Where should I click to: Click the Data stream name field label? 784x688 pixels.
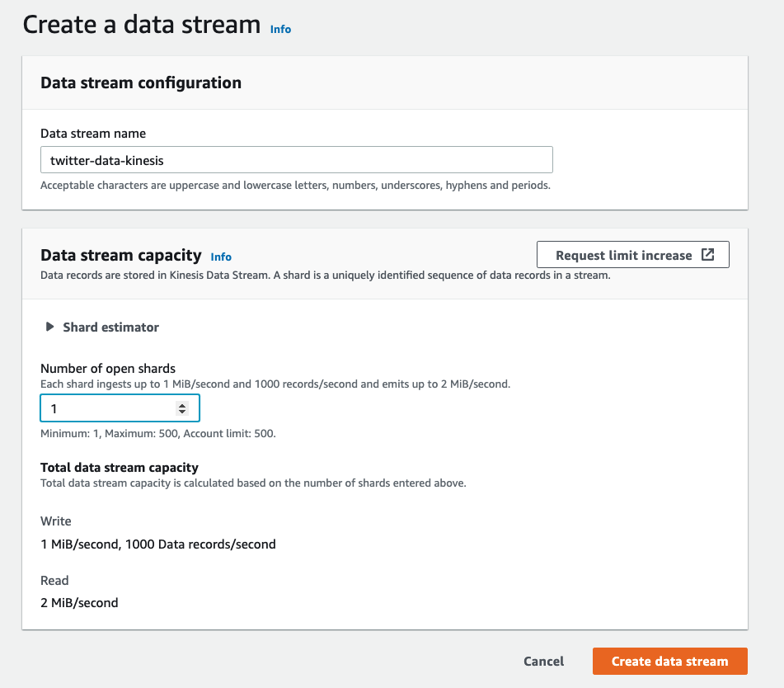pos(93,134)
